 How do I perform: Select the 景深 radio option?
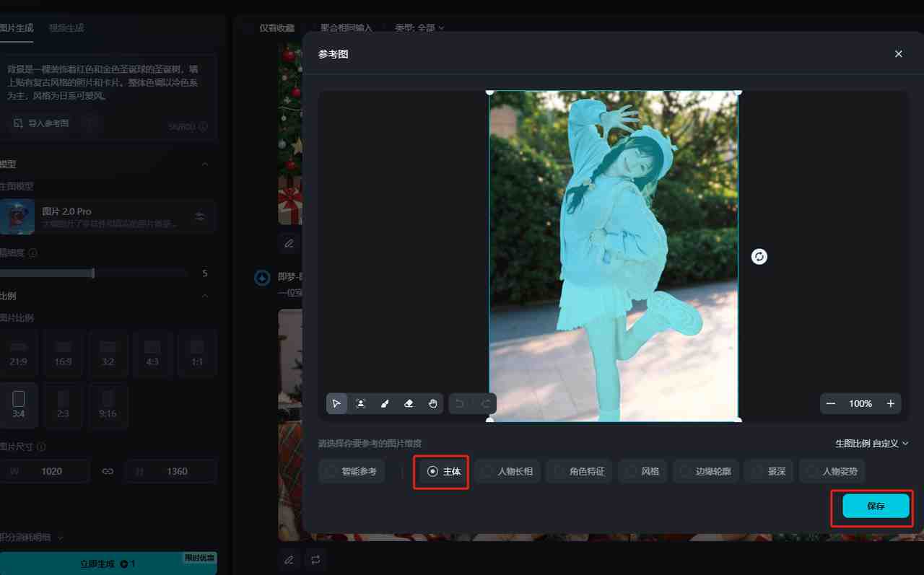click(x=768, y=471)
